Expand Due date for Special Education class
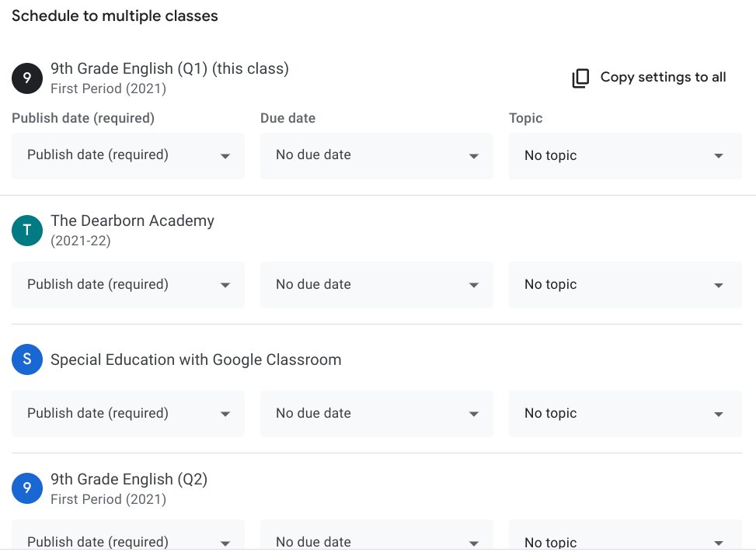The image size is (756, 552). click(x=377, y=414)
